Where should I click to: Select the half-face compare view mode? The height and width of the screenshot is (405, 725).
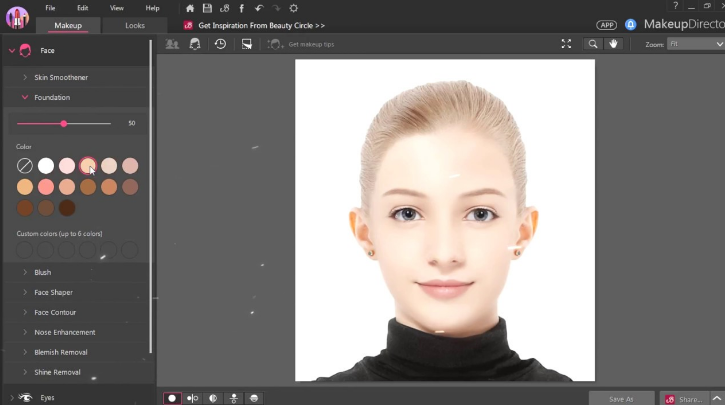tap(213, 398)
